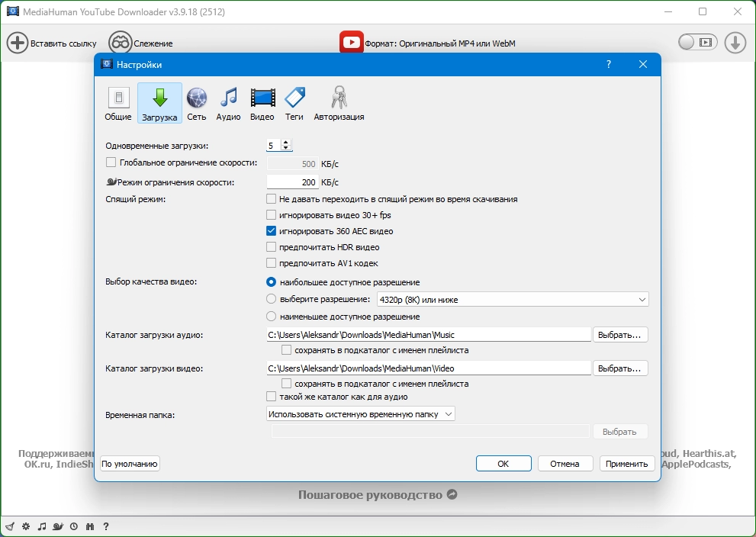Open the Авторизация settings tab
This screenshot has width=756, height=537.
[339, 103]
